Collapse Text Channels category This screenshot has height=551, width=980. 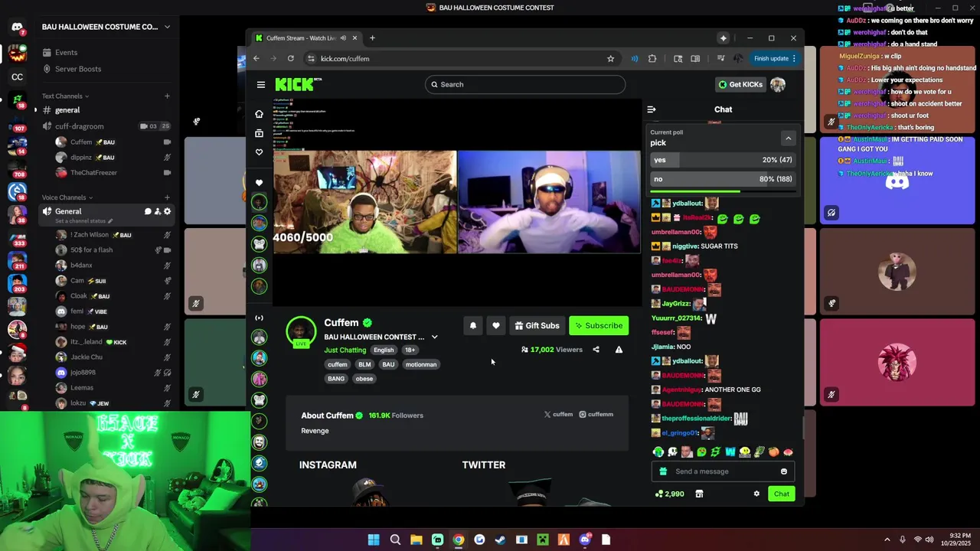[x=65, y=96]
